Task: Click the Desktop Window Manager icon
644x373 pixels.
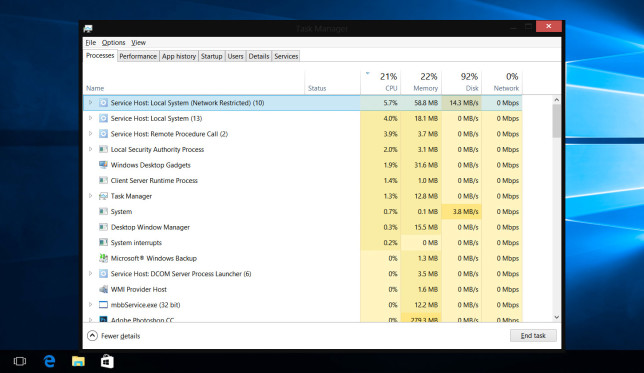Action: [104, 227]
